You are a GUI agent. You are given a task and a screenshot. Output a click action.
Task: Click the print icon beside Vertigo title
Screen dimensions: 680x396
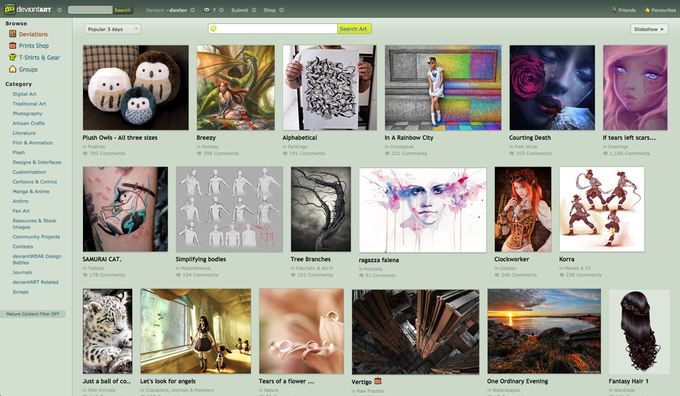[378, 381]
